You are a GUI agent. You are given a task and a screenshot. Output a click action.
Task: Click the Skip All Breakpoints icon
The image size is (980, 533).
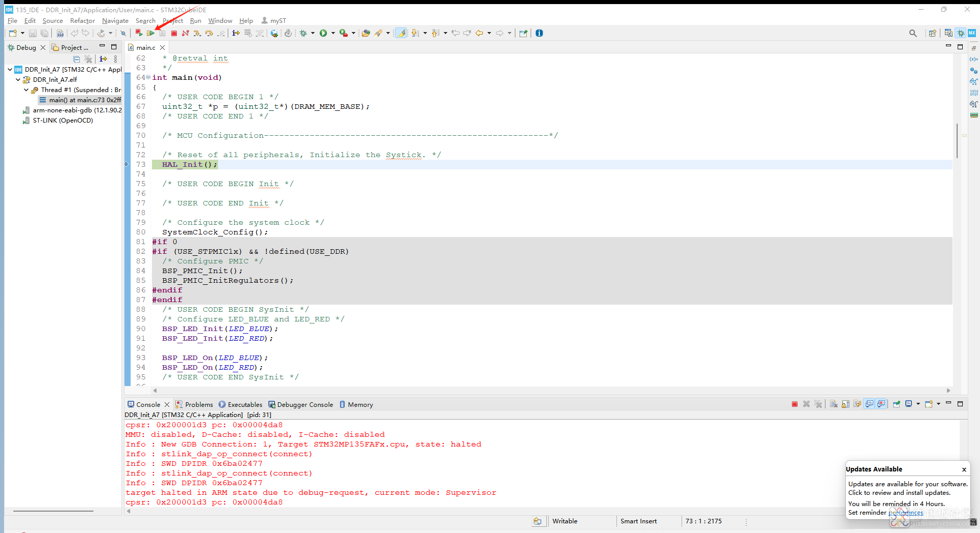(123, 33)
